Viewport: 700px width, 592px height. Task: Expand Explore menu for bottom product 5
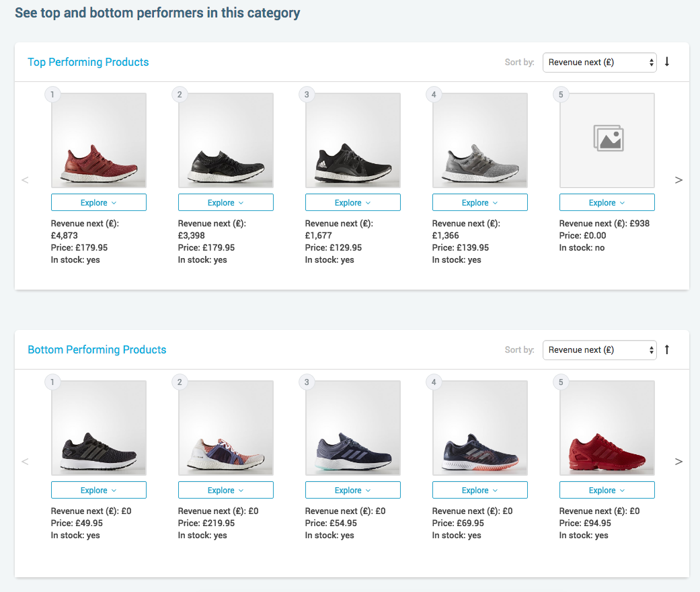tap(607, 491)
